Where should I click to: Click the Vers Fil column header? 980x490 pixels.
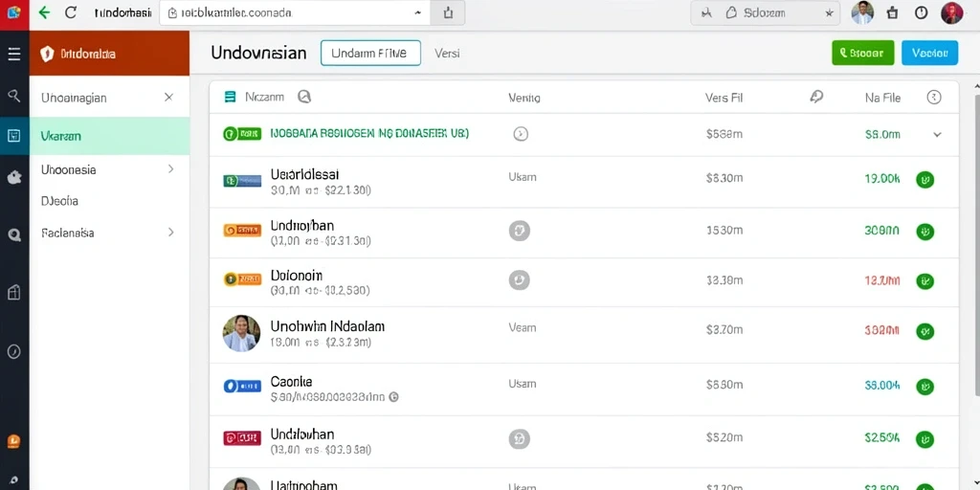click(724, 98)
